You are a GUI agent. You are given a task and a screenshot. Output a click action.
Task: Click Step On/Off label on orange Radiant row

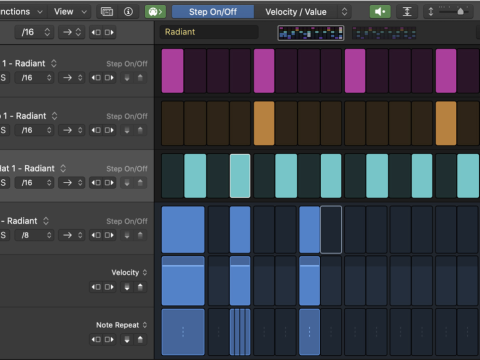[x=127, y=116]
